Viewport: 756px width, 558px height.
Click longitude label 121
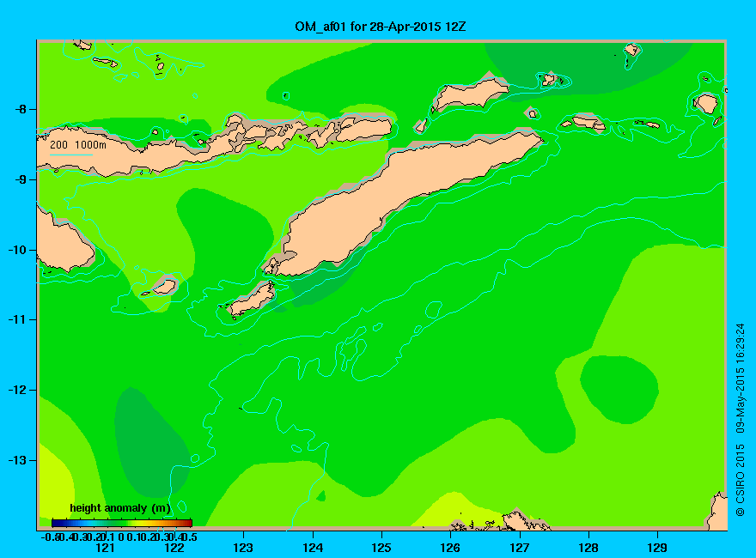click(105, 548)
